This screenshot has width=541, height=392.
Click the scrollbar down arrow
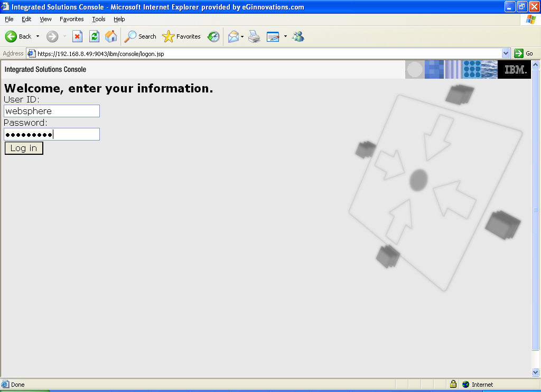coord(536,372)
